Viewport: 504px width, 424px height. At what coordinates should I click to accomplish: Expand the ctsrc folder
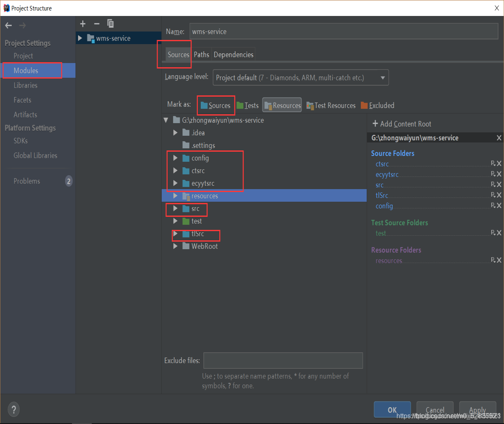coord(176,171)
